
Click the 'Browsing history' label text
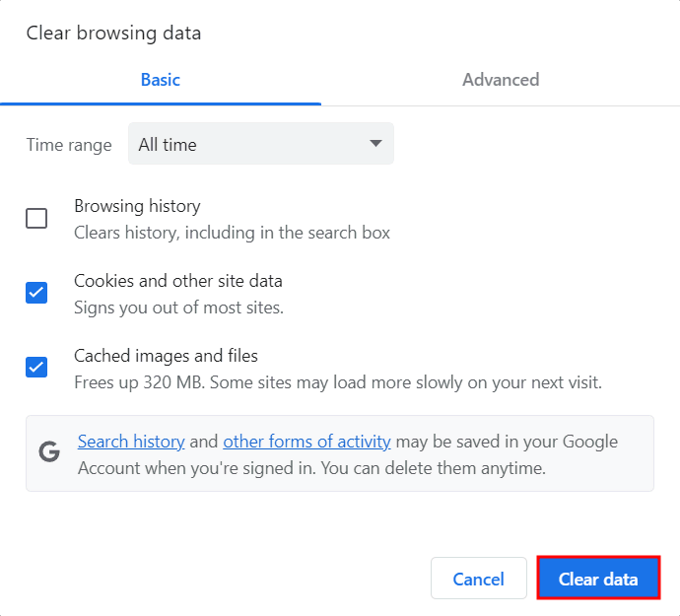[x=137, y=206]
